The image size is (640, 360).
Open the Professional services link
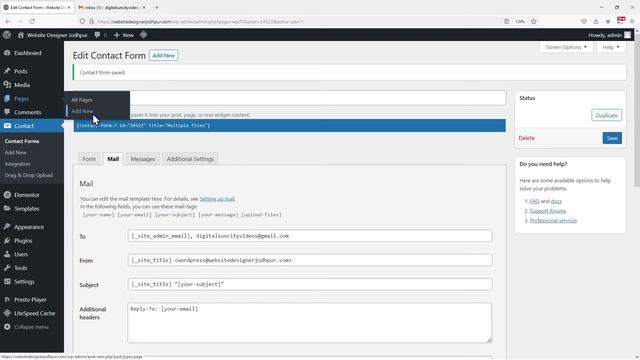pyautogui.click(x=553, y=220)
